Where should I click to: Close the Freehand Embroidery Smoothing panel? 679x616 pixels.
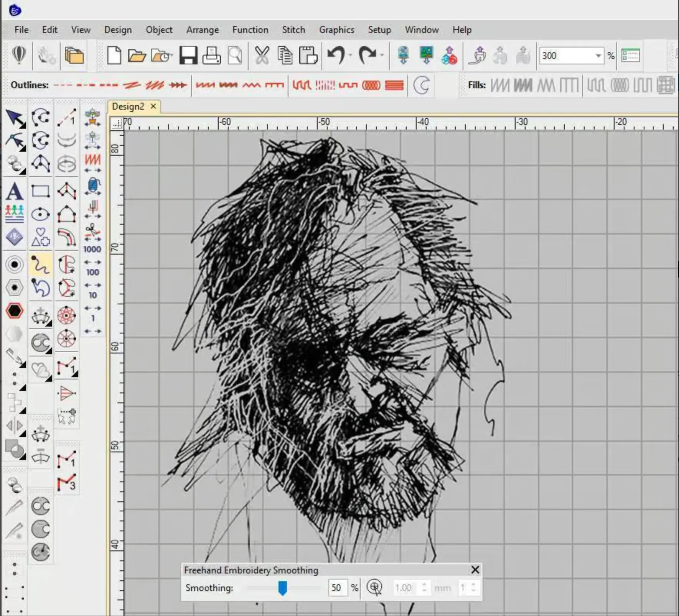[475, 570]
